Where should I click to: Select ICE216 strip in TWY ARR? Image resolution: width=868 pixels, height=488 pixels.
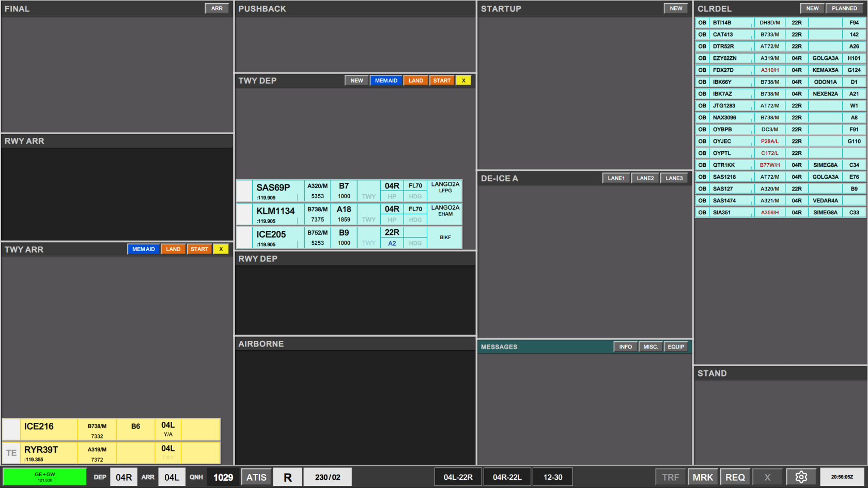tap(111, 430)
